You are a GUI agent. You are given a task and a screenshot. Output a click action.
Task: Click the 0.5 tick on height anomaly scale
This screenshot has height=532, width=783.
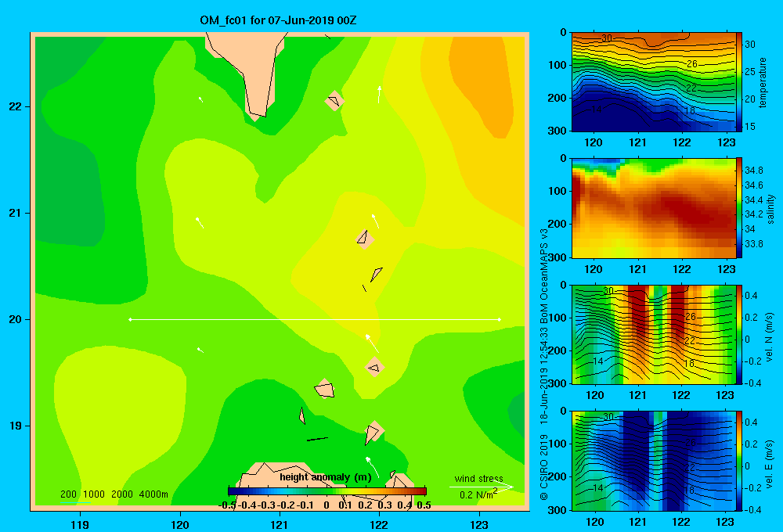point(424,505)
